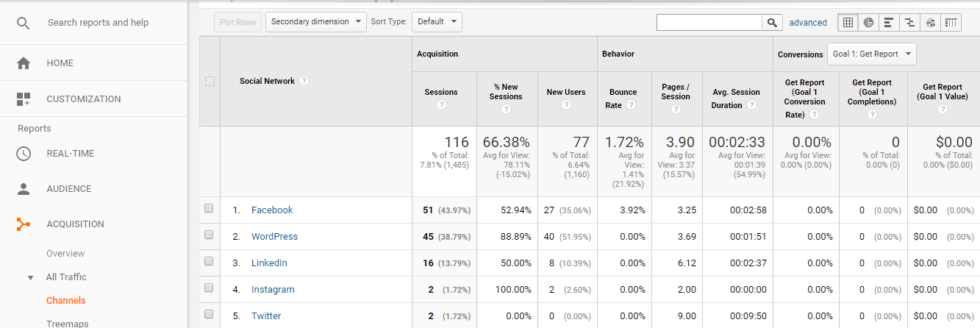Select the term cloud view icon

[931, 22]
